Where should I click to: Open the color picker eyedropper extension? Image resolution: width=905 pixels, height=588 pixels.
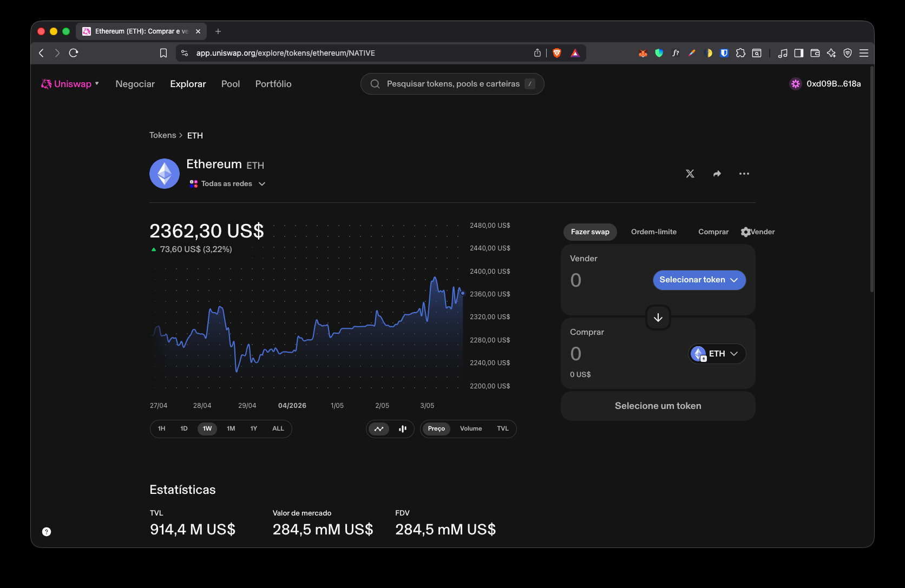coord(692,53)
